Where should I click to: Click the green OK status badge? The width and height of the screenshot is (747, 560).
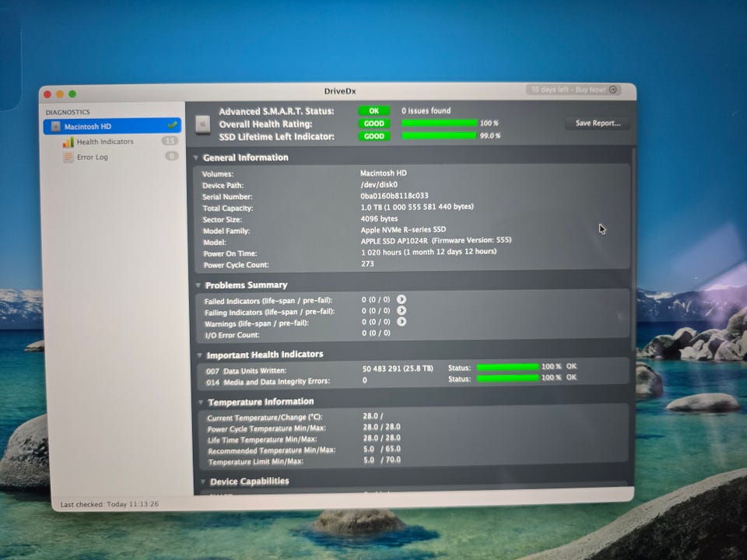(374, 111)
